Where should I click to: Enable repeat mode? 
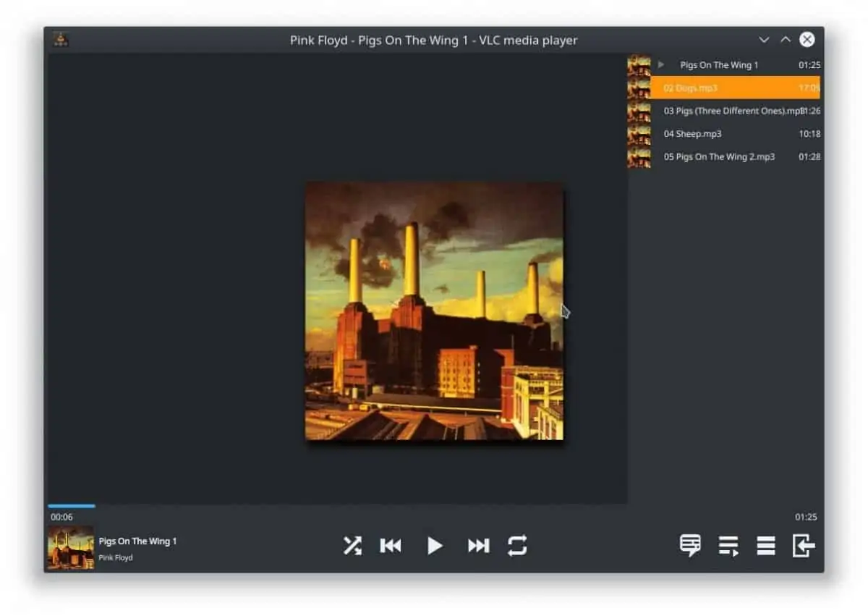point(518,546)
